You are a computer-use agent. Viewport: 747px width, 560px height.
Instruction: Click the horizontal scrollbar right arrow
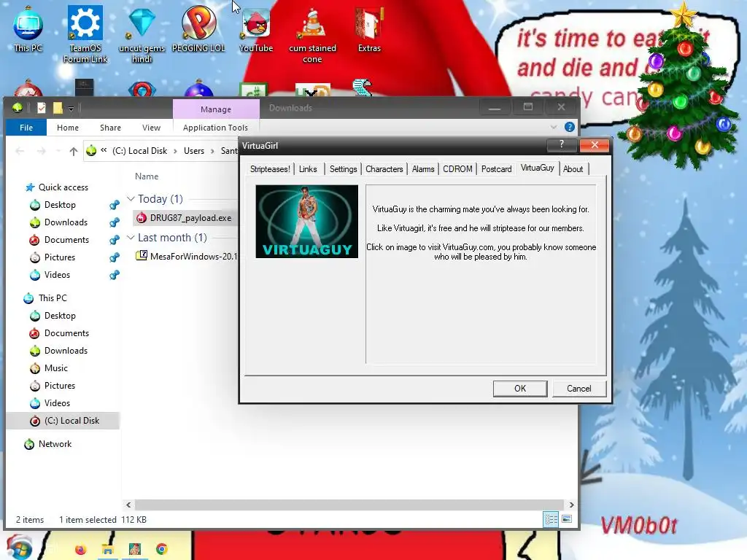click(x=571, y=505)
